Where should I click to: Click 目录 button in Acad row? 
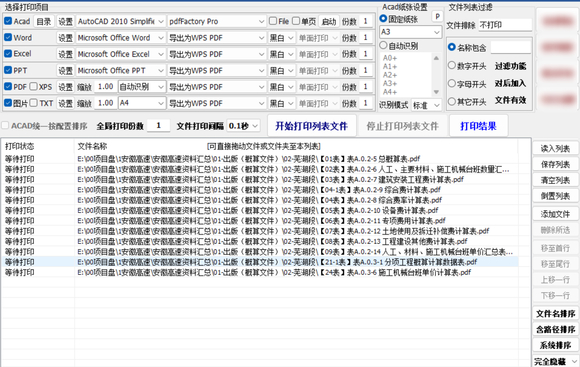(x=44, y=21)
